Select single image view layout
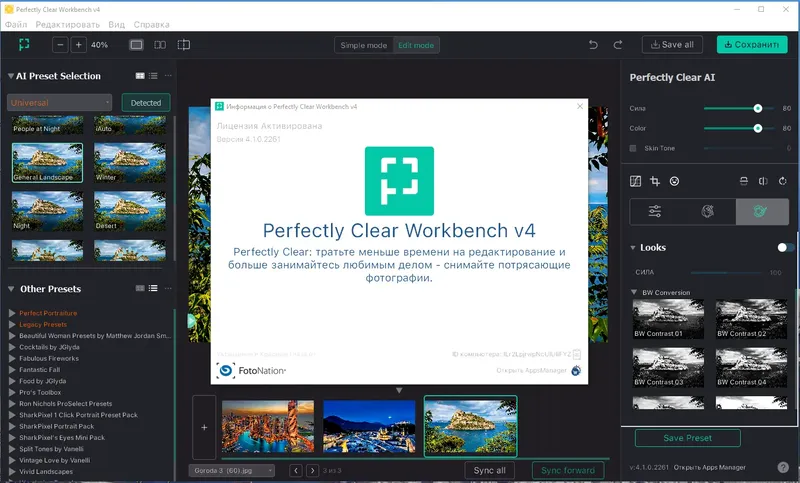This screenshot has width=800, height=483. tap(136, 45)
